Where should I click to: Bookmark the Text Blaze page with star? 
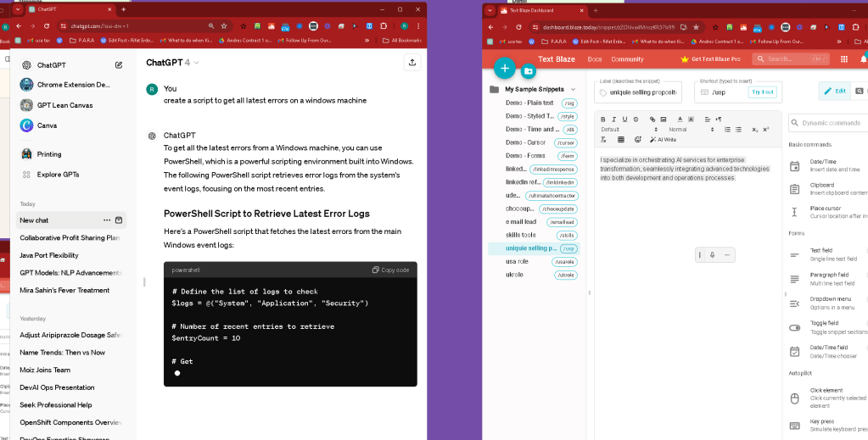click(696, 26)
